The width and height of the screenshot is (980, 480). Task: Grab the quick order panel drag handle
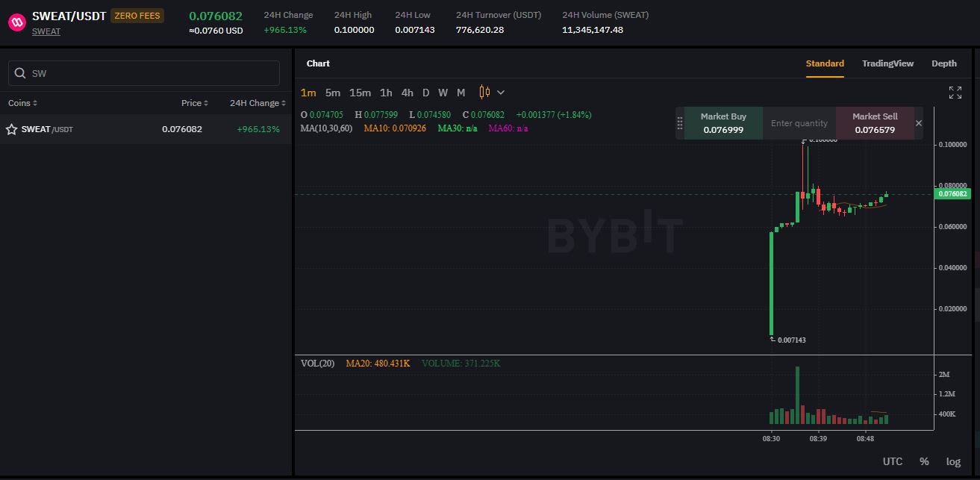coord(680,123)
